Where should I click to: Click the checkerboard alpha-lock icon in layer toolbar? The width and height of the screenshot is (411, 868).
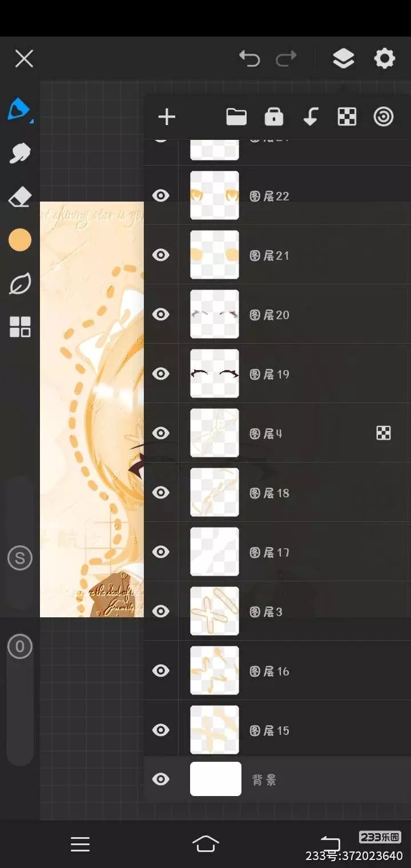(347, 117)
